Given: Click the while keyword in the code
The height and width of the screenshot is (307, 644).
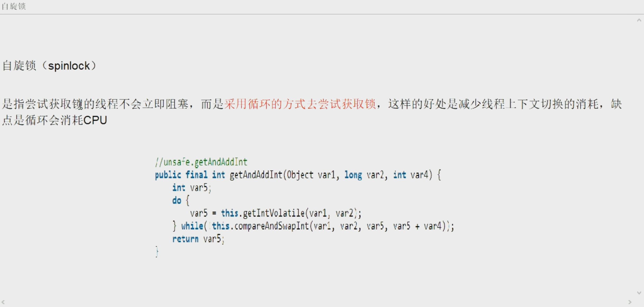Looking at the screenshot, I should (192, 226).
